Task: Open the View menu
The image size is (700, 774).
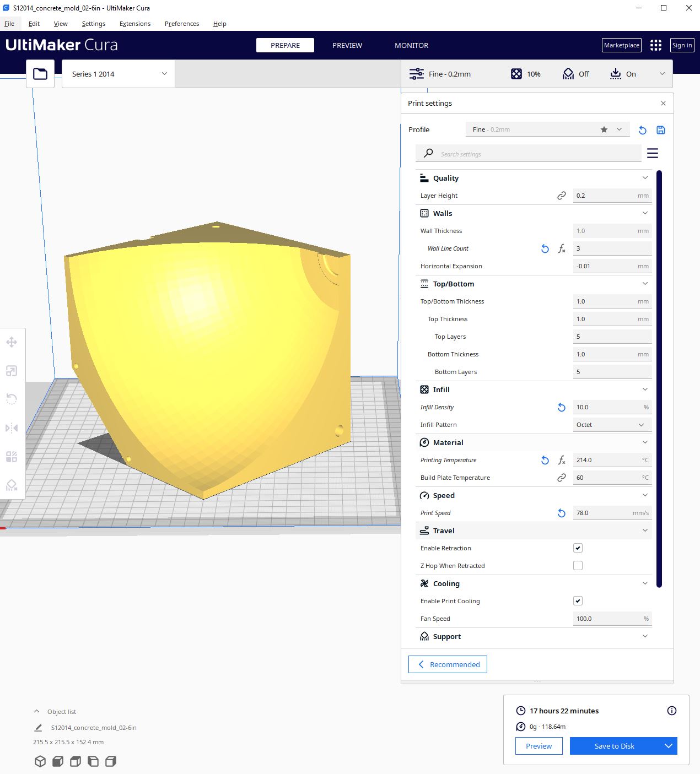Action: [61, 24]
